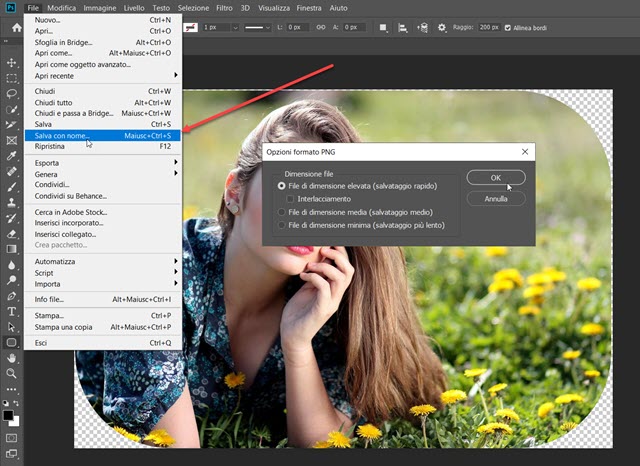Image resolution: width=640 pixels, height=466 pixels.
Task: Select the Eyedropper tool
Action: [x=11, y=156]
